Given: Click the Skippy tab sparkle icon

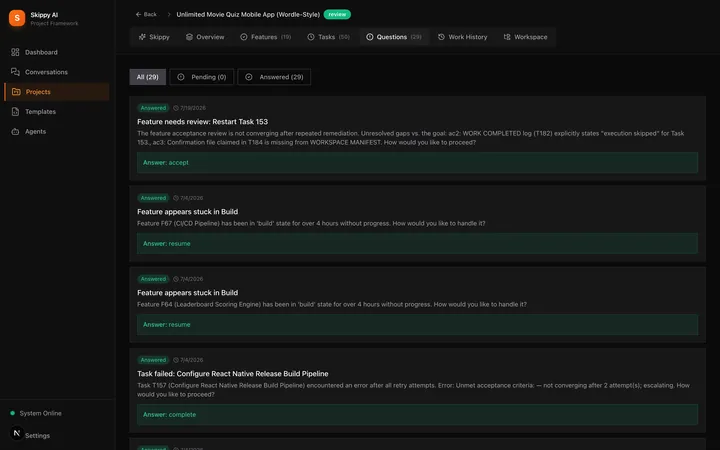Looking at the screenshot, I should point(142,37).
